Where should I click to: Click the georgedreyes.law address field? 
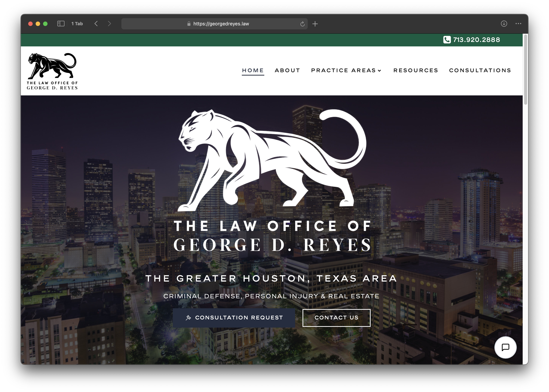pyautogui.click(x=214, y=24)
